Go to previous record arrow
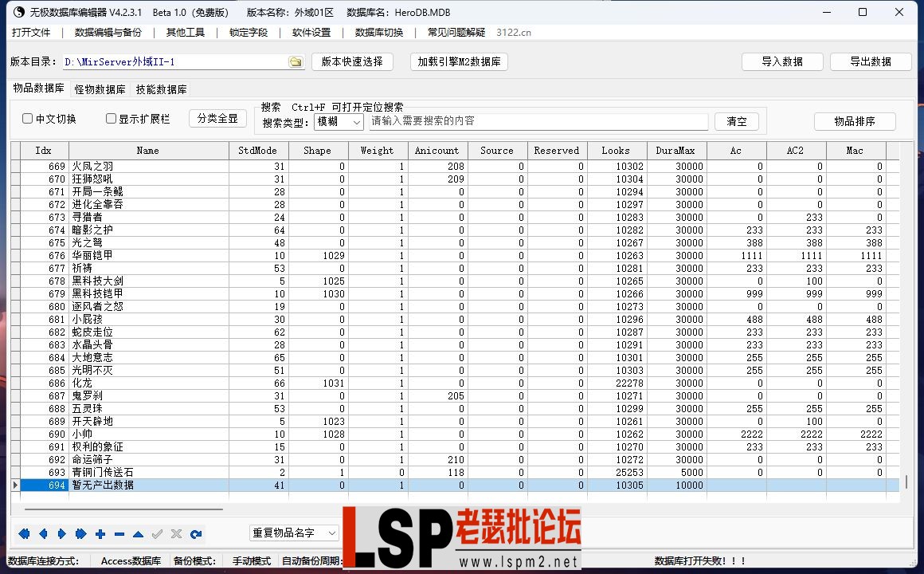Image resolution: width=924 pixels, height=574 pixels. 44,534
